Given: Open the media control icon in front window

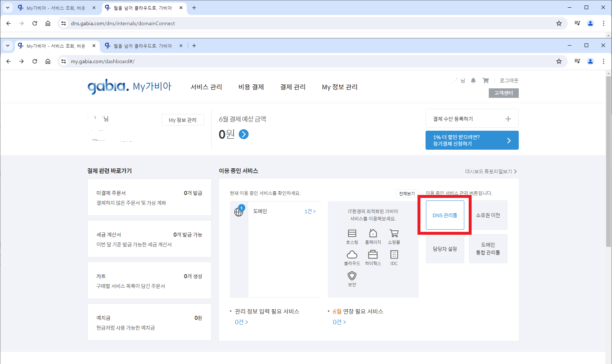Looking at the screenshot, I should (x=577, y=61).
